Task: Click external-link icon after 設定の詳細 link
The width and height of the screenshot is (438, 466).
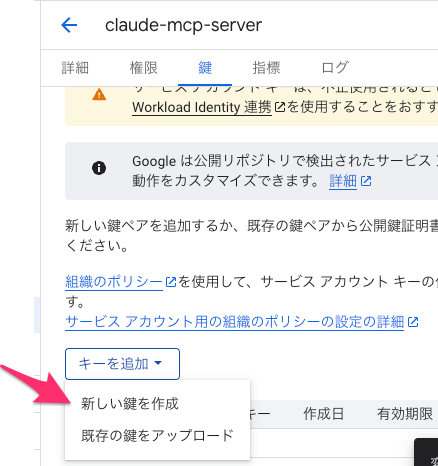Action: click(413, 322)
